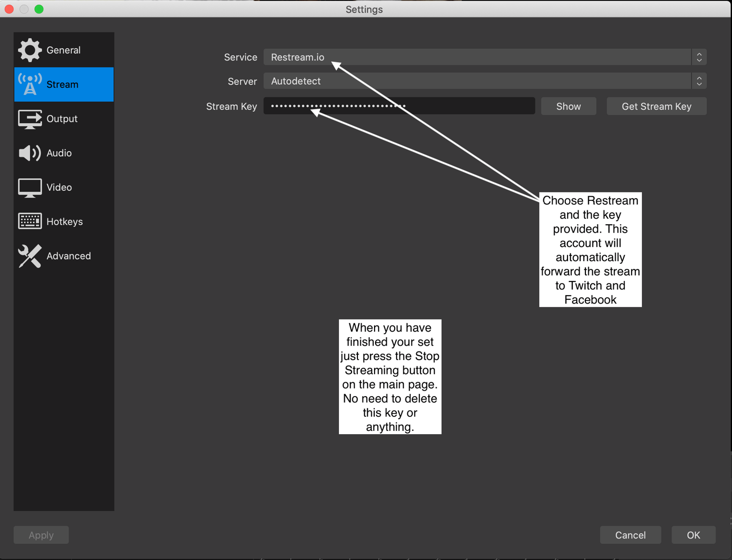This screenshot has height=560, width=732.
Task: Click the Get Stream Key button
Action: pos(657,106)
